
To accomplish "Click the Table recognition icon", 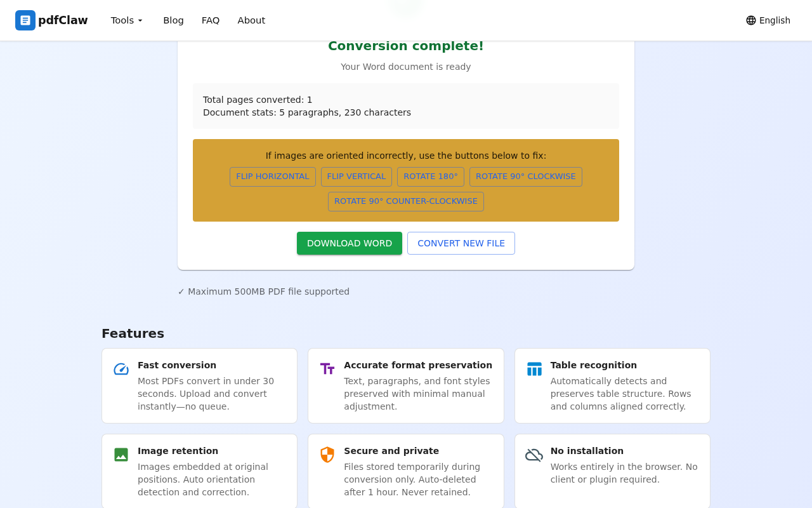I will pyautogui.click(x=534, y=369).
